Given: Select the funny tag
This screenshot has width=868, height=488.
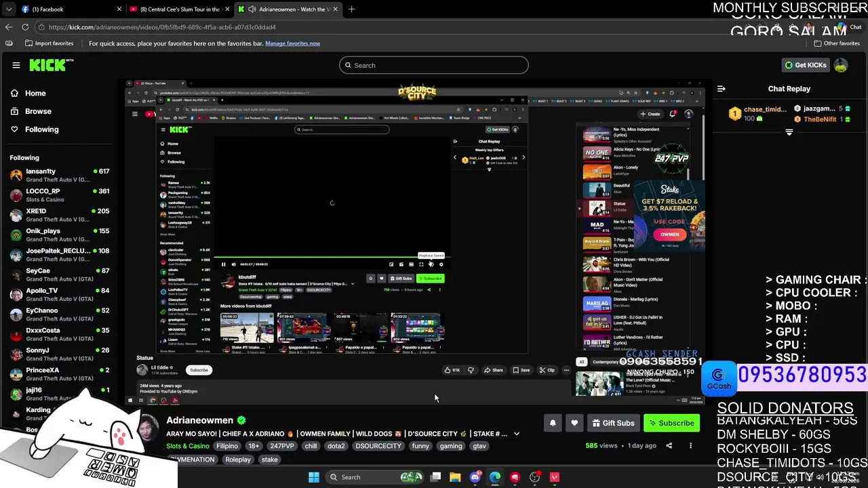Looking at the screenshot, I should click(x=420, y=446).
